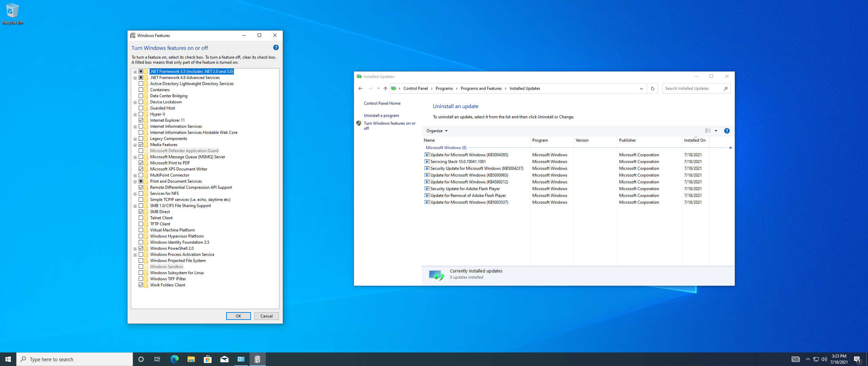
Task: Expand SMB 1.0/CIFS File Sharing Support
Action: coord(135,206)
